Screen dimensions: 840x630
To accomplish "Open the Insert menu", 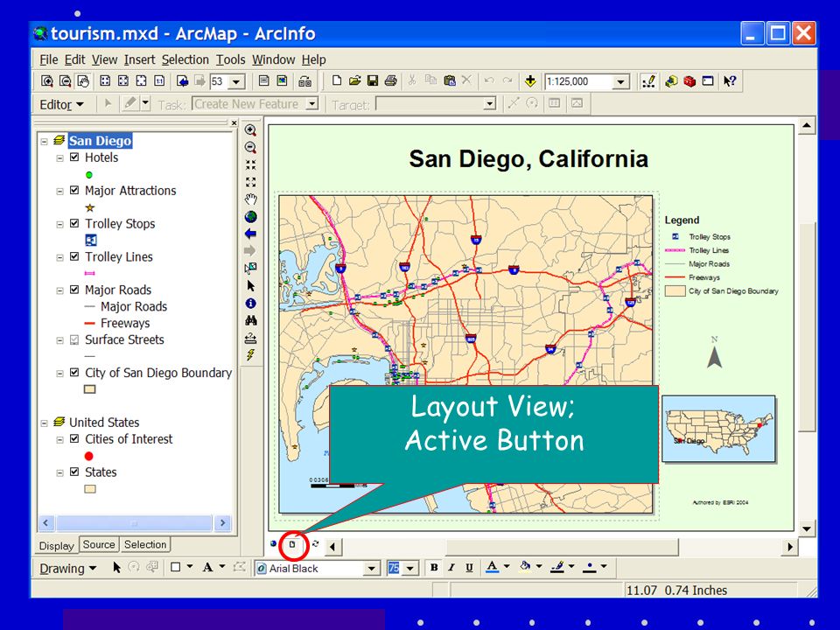I will 139,59.
